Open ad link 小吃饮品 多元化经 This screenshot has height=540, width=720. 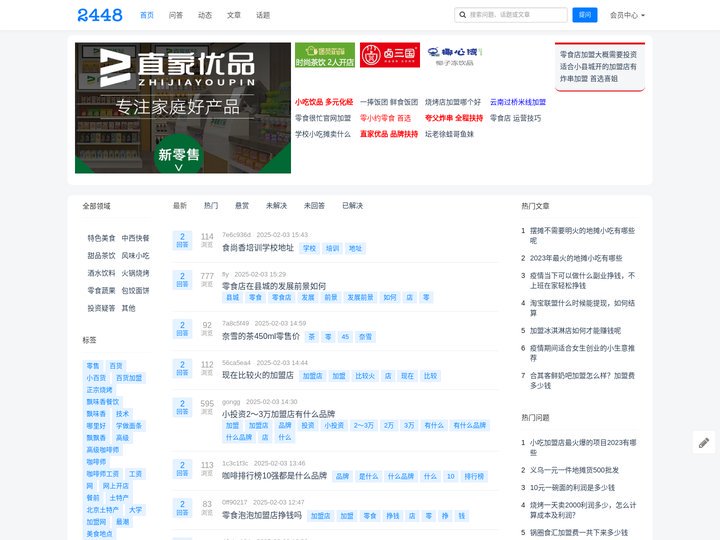tap(324, 102)
